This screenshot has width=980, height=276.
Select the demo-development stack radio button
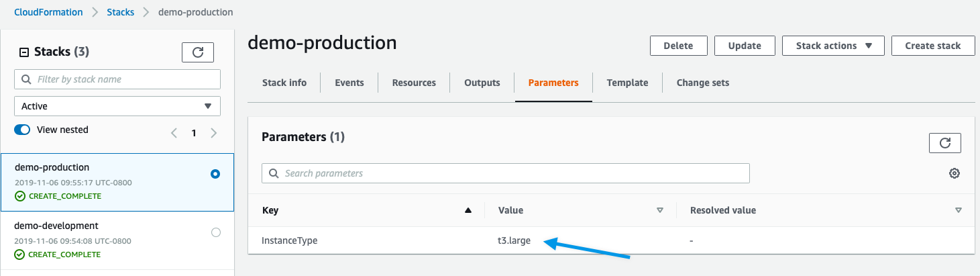(215, 232)
